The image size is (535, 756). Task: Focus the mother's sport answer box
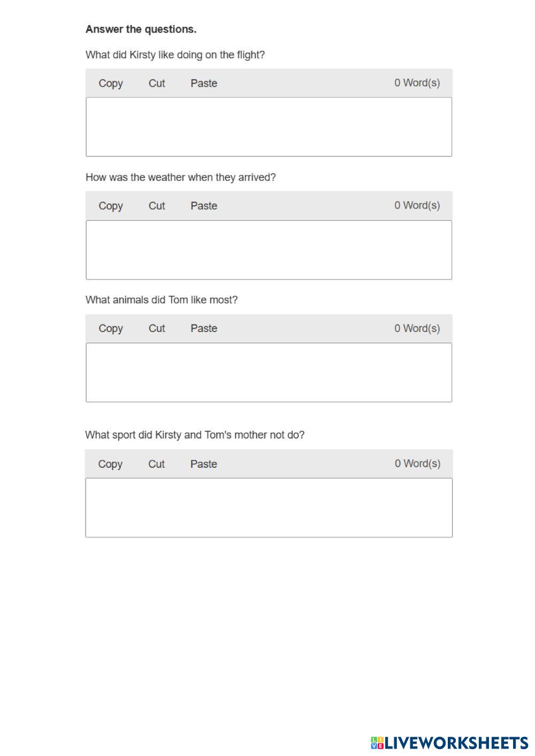point(269,507)
